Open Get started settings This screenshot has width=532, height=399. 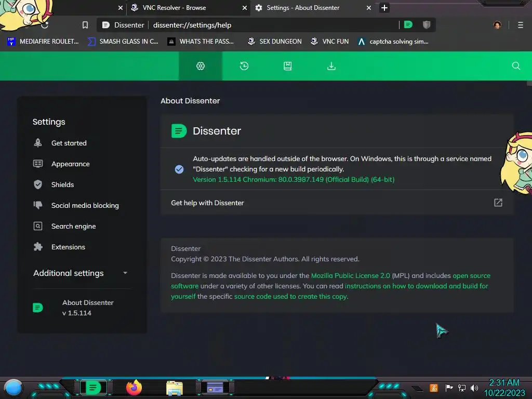click(x=69, y=143)
